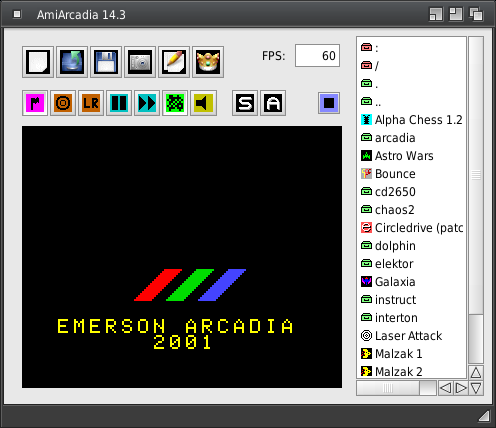Click the green checkered pattern icon
496x428 pixels.
pyautogui.click(x=175, y=103)
